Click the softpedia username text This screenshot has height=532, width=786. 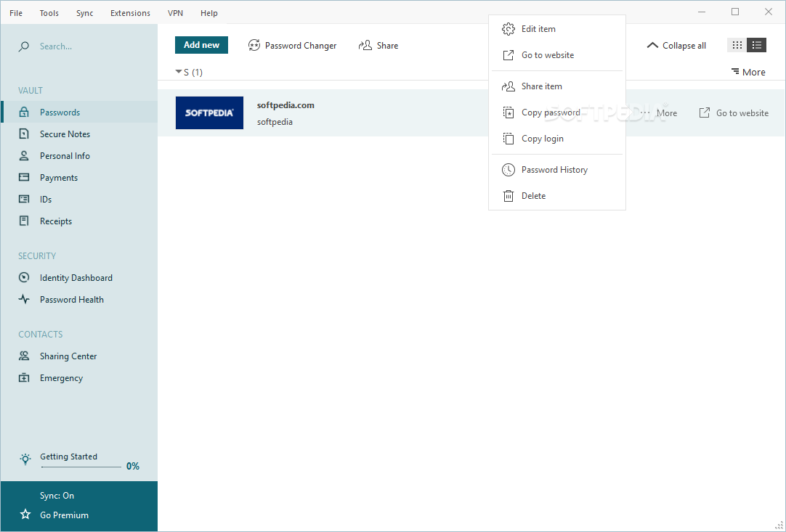275,122
